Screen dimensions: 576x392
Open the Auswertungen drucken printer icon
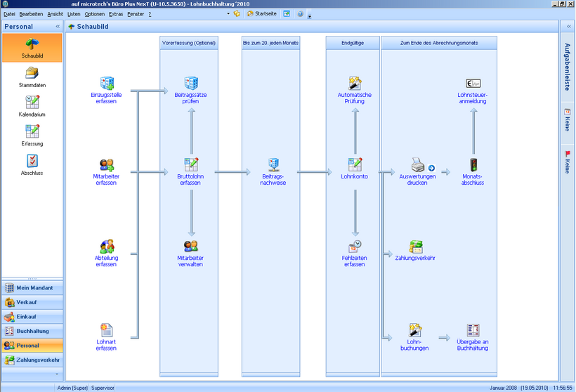point(418,165)
